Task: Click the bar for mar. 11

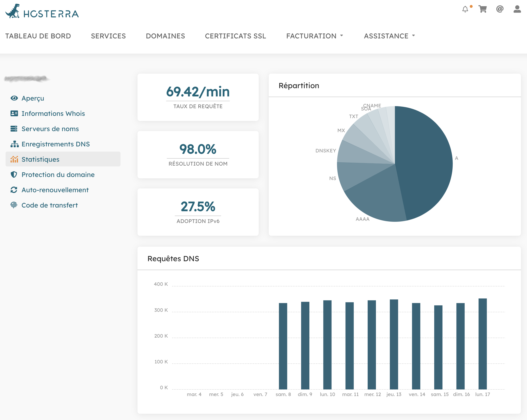Action: coord(349,345)
